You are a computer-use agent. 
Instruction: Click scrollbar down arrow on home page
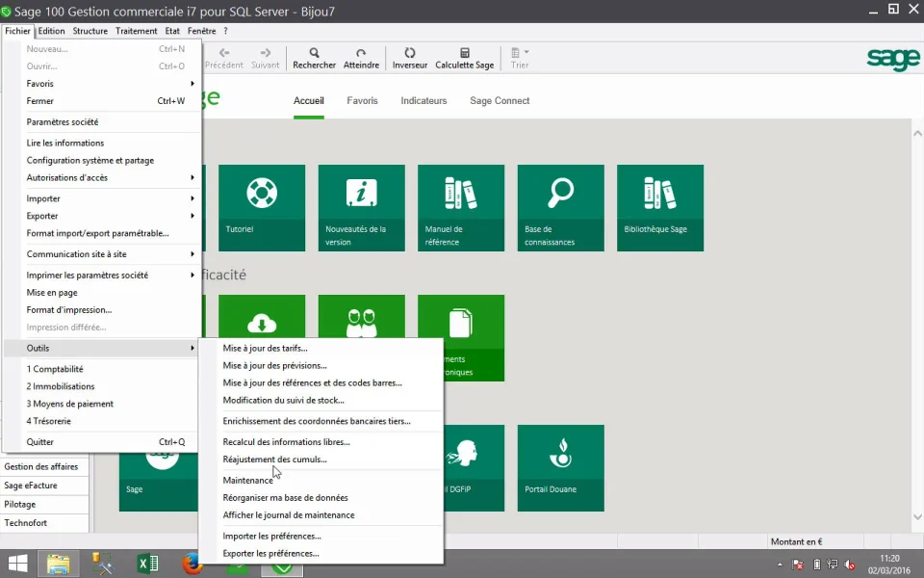pyautogui.click(x=917, y=516)
